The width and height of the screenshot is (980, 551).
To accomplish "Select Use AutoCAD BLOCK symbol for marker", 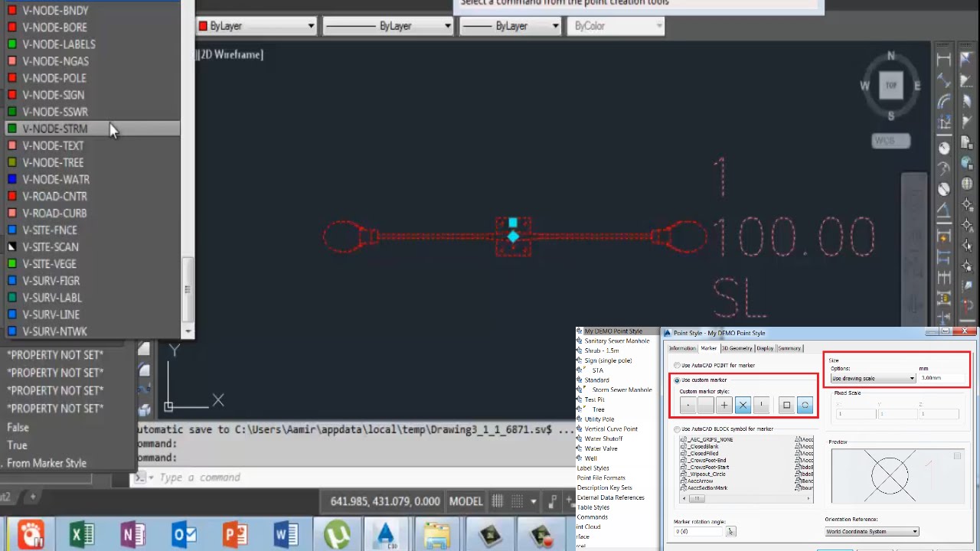I will [724, 429].
